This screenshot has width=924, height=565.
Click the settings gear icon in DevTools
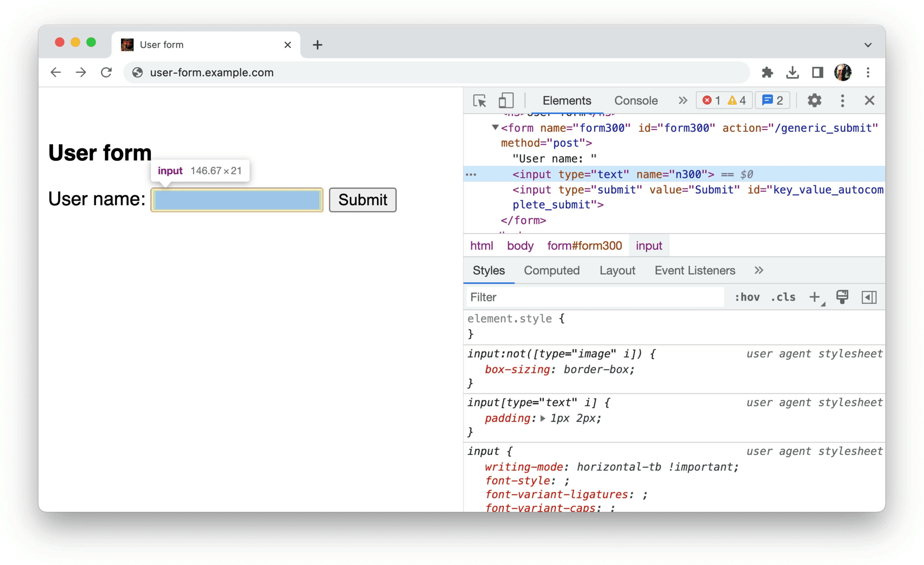(813, 101)
